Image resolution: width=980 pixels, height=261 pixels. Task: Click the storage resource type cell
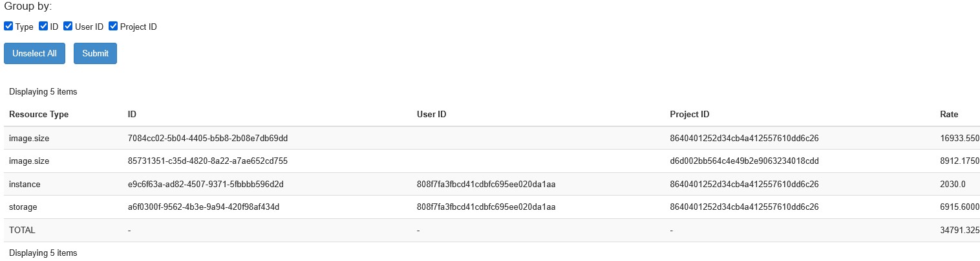tap(23, 207)
